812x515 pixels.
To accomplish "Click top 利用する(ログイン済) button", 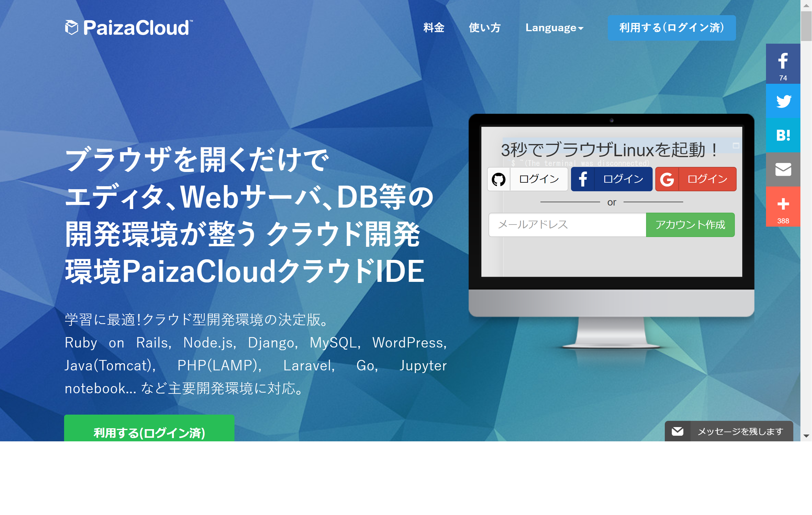I will pos(671,28).
